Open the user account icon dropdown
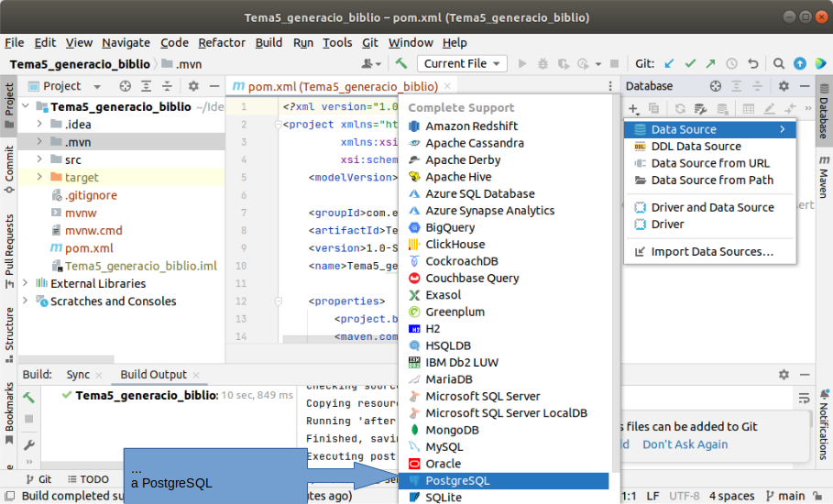The image size is (833, 504). [x=371, y=64]
